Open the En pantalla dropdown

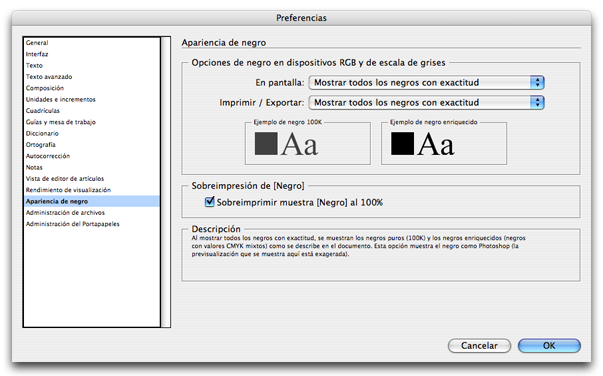[426, 82]
